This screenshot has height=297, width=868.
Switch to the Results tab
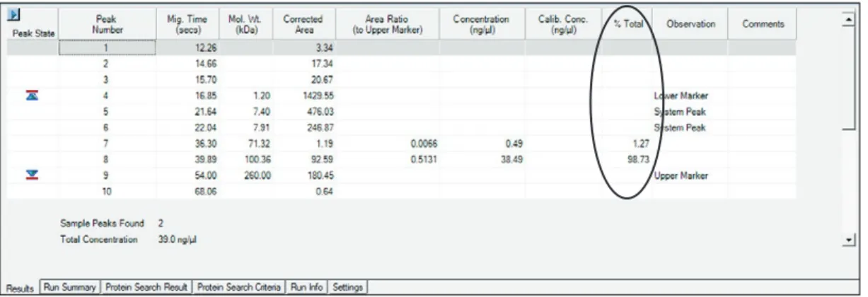point(21,287)
